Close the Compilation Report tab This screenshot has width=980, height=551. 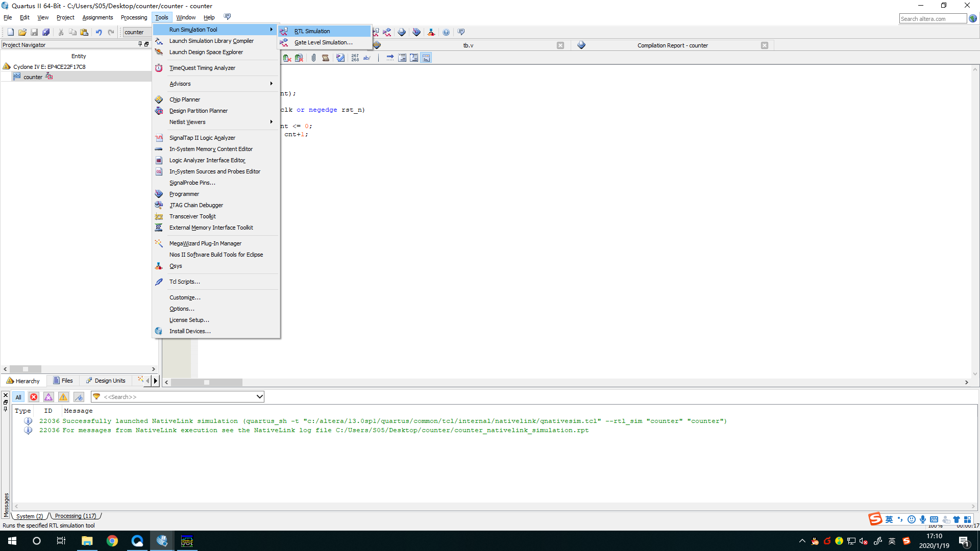(765, 45)
